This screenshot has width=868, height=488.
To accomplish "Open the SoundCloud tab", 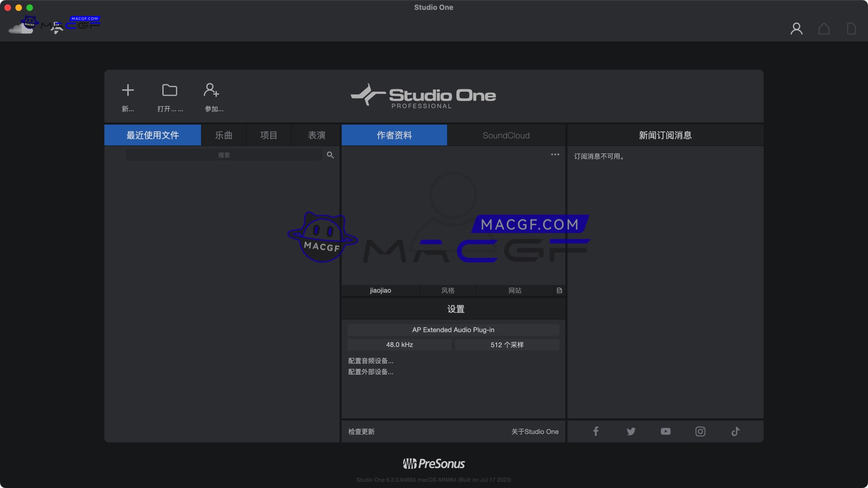I will [506, 135].
